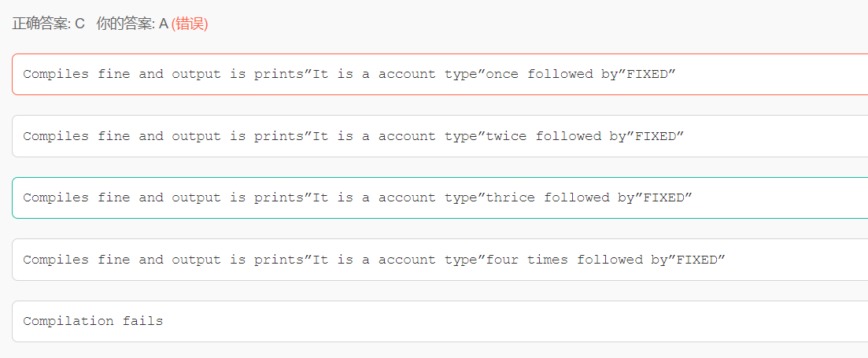Click "Compiles fine" in the four times option
This screenshot has width=868, height=358.
click(76, 260)
